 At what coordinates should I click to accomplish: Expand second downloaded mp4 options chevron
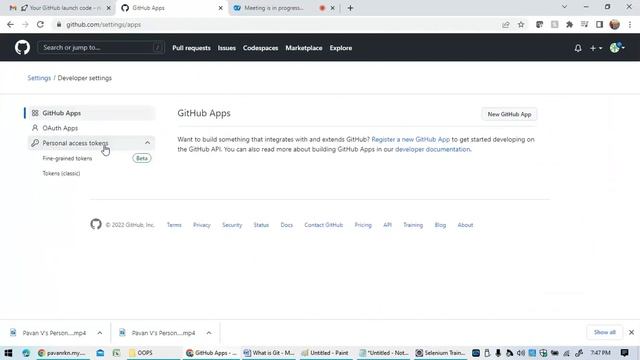point(209,333)
